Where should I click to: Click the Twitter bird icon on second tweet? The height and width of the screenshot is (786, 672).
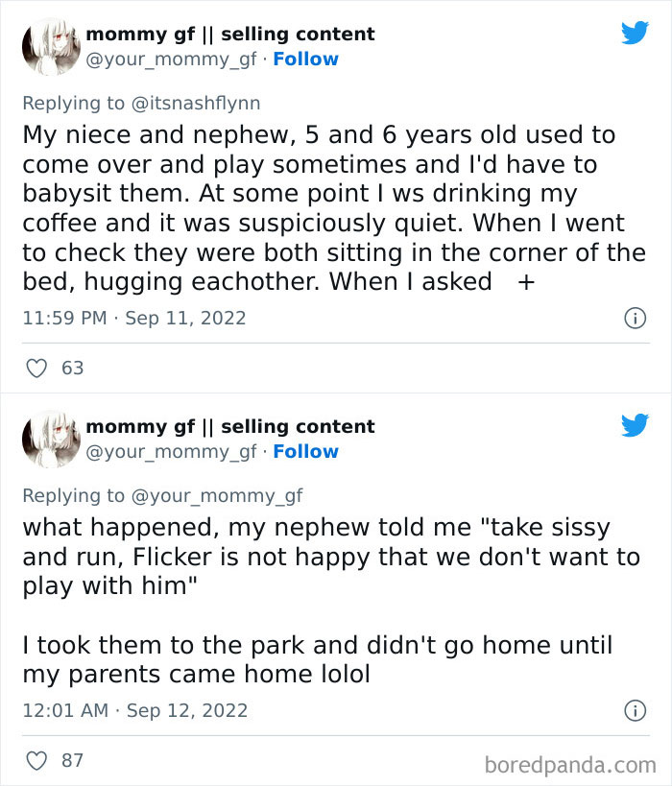tap(635, 425)
